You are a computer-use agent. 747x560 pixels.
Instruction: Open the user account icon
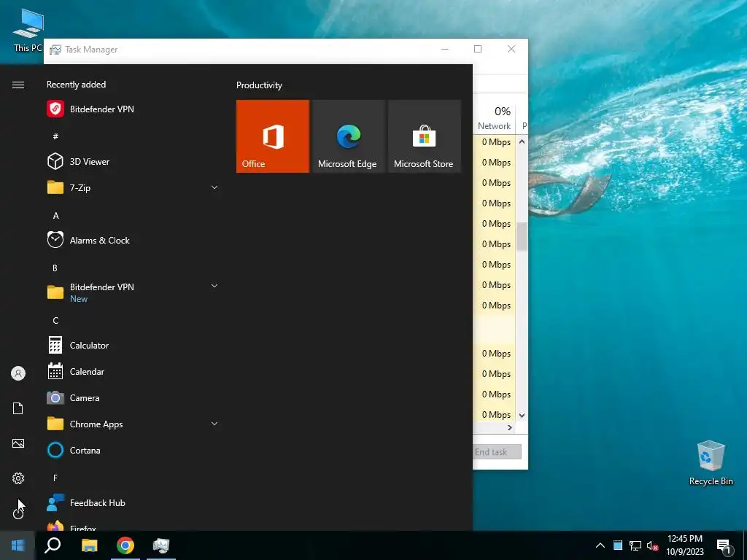click(x=18, y=373)
